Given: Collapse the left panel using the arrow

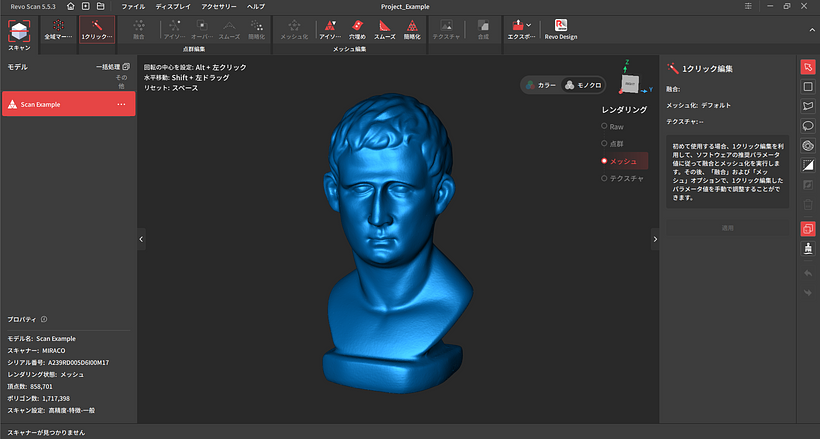Looking at the screenshot, I should point(141,239).
